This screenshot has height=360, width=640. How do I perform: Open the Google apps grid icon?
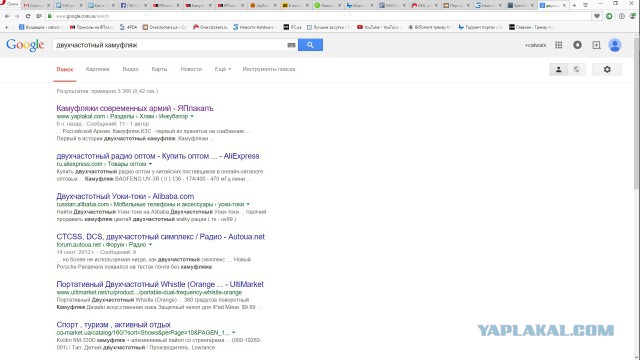pyautogui.click(x=559, y=45)
